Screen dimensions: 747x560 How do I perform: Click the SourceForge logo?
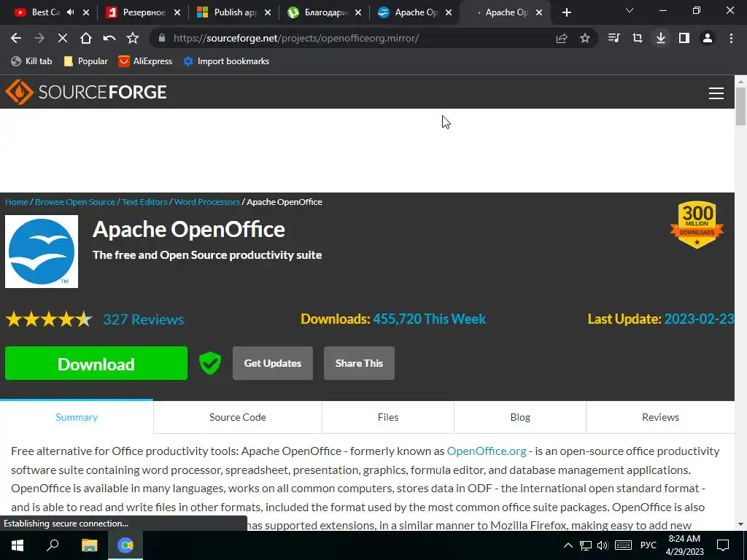pos(86,92)
